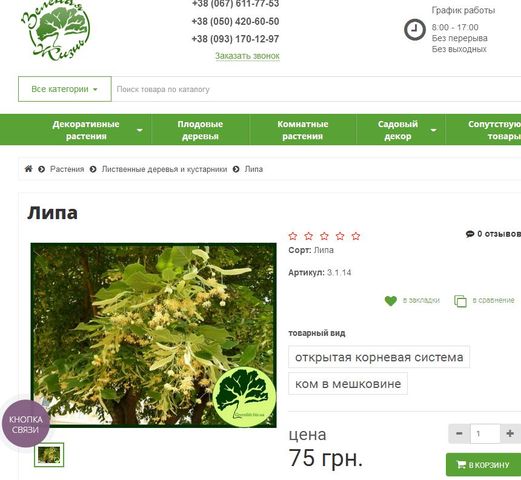Open the Все категории dropdown
The image size is (521, 480).
tap(65, 89)
